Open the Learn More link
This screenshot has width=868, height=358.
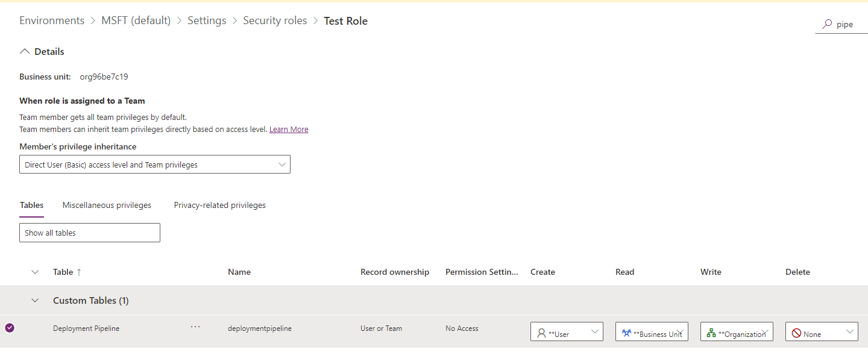[289, 129]
